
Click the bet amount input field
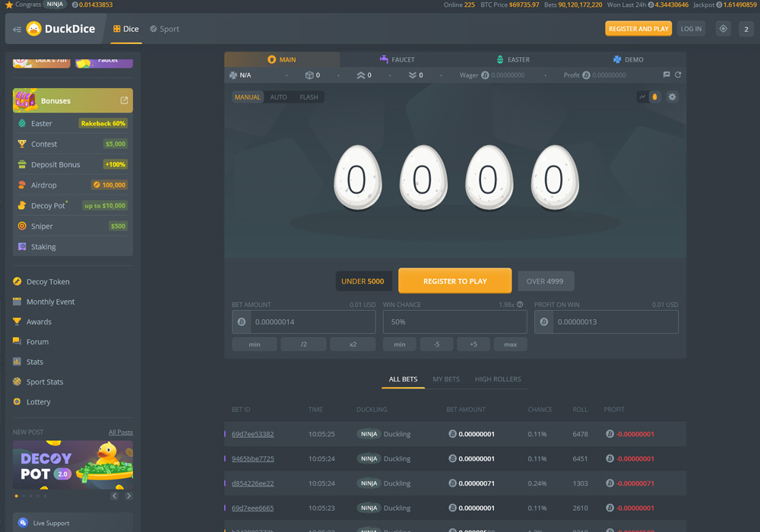(x=304, y=321)
